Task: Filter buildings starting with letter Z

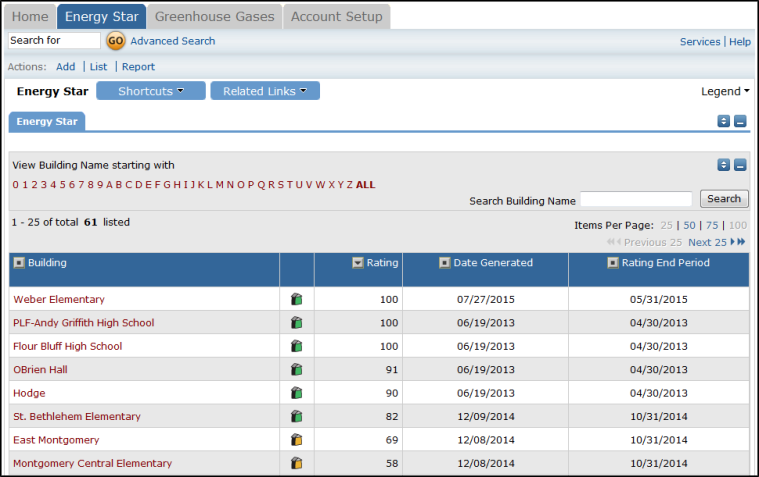Action: pyautogui.click(x=349, y=185)
